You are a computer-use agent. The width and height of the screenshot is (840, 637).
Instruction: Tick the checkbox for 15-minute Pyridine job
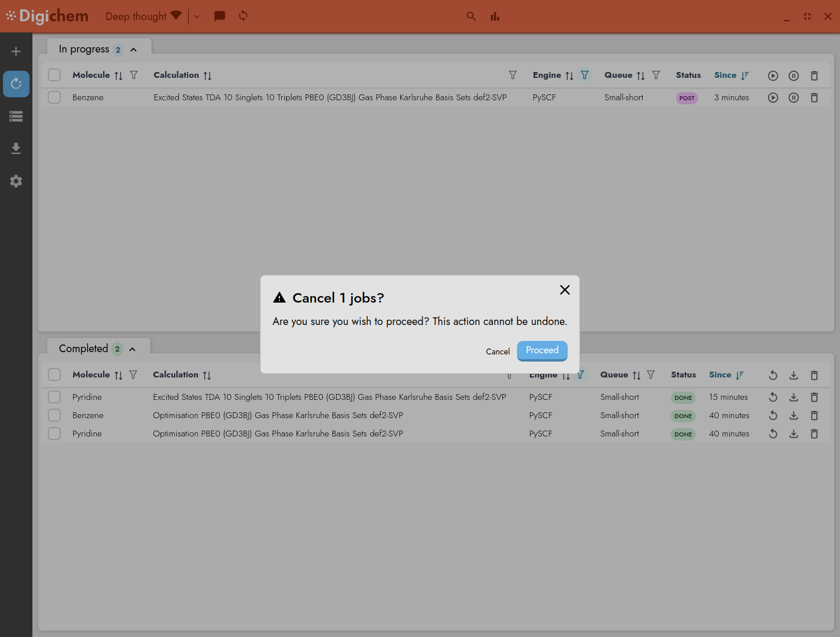(x=54, y=397)
